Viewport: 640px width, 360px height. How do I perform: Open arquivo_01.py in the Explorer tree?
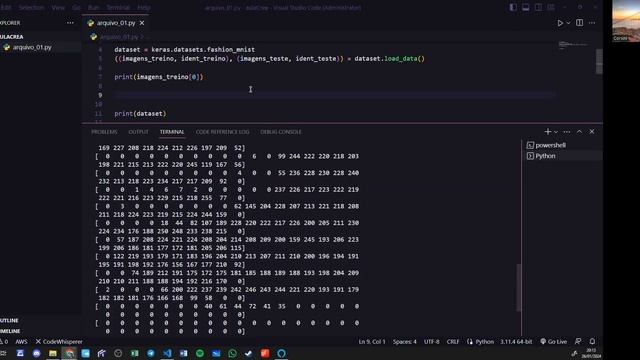click(x=32, y=47)
